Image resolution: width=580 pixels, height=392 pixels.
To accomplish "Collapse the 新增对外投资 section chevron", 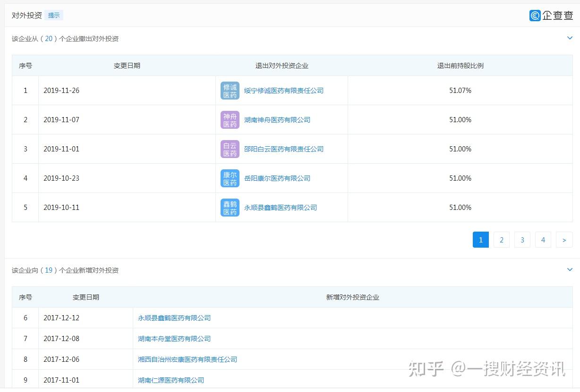I will click(570, 270).
